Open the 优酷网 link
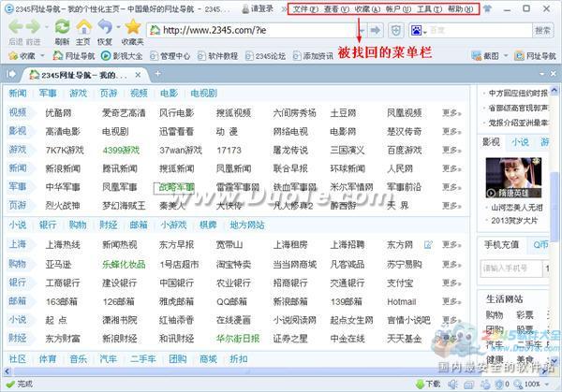 click(x=58, y=113)
